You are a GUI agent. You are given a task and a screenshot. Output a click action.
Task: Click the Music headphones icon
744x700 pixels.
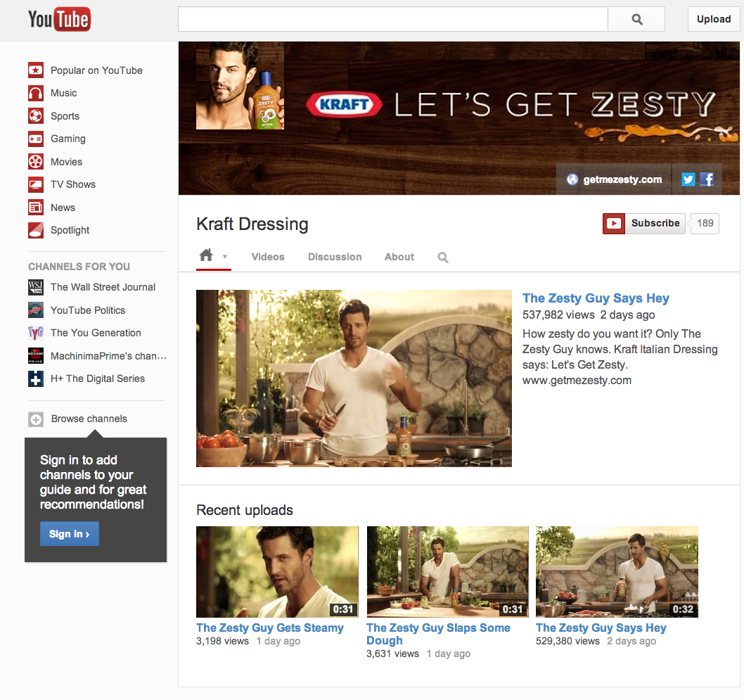[x=36, y=93]
